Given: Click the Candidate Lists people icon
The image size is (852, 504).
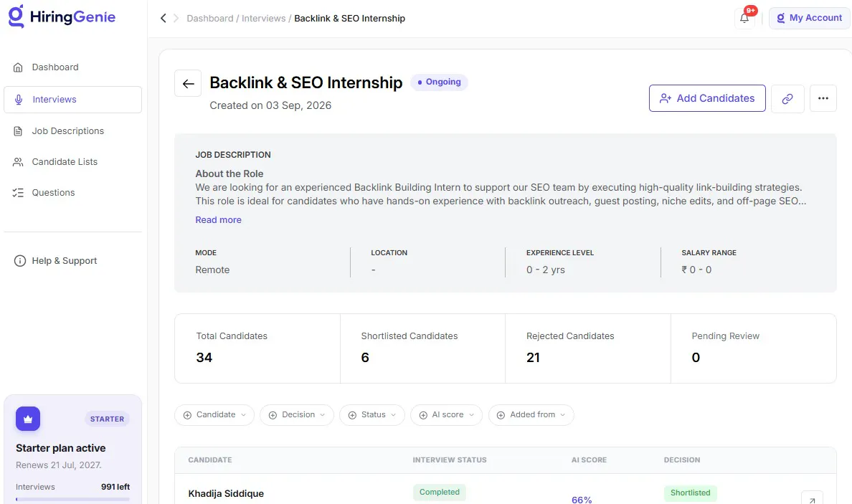Looking at the screenshot, I should pyautogui.click(x=18, y=162).
